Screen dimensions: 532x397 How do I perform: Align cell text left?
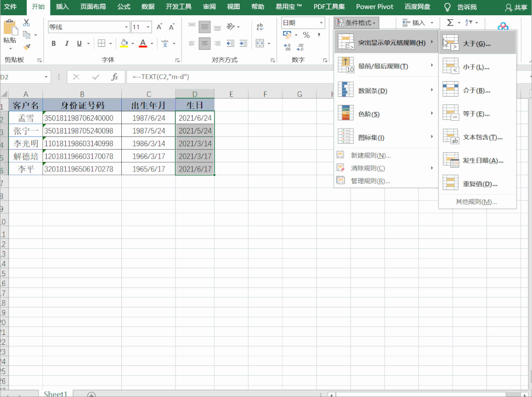(192, 43)
